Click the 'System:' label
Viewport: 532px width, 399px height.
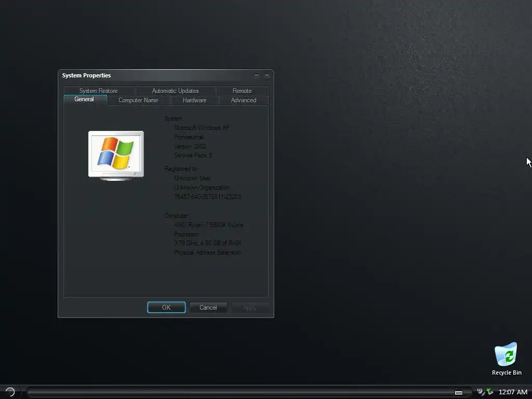click(x=174, y=118)
